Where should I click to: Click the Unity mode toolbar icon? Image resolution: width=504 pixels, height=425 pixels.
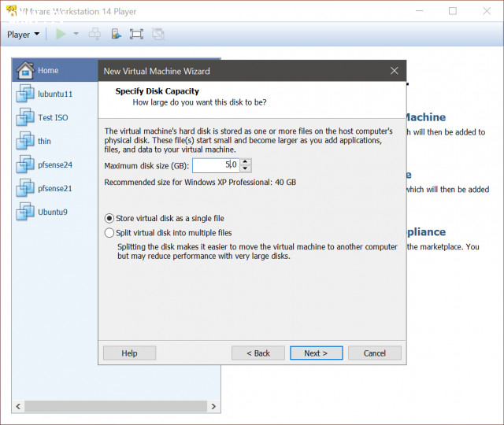click(158, 34)
